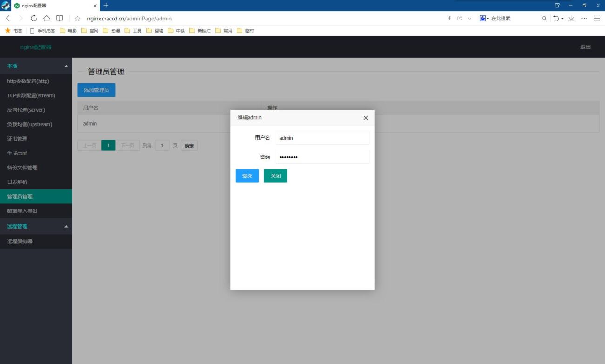Reload the current page

point(33,19)
